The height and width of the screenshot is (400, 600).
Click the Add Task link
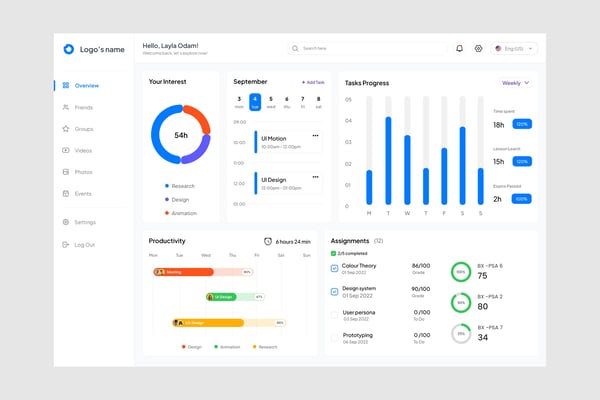(x=313, y=82)
